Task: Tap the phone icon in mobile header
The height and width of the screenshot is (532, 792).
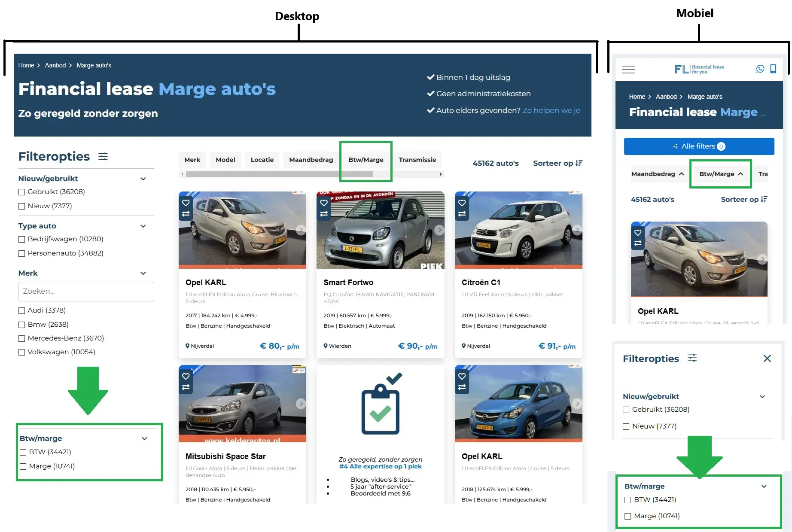Action: tap(773, 69)
